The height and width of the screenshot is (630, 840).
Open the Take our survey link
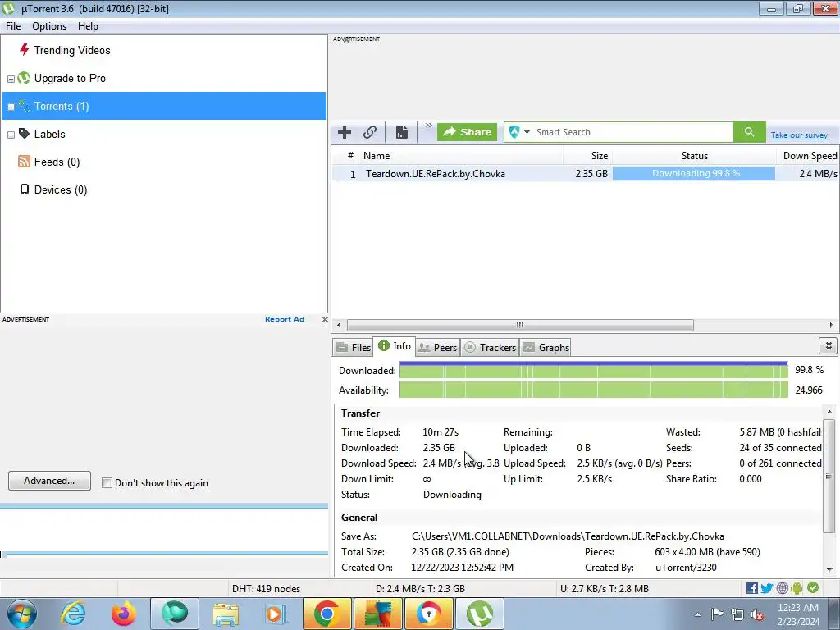coord(799,135)
